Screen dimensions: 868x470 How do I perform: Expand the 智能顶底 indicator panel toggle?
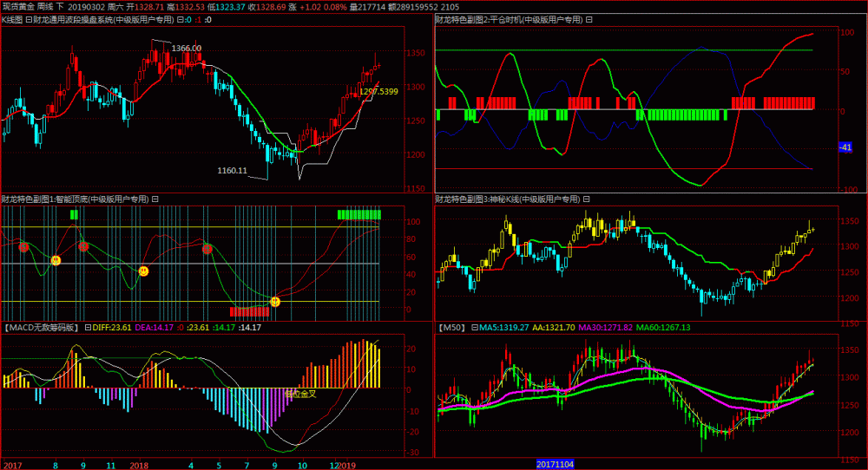click(155, 199)
